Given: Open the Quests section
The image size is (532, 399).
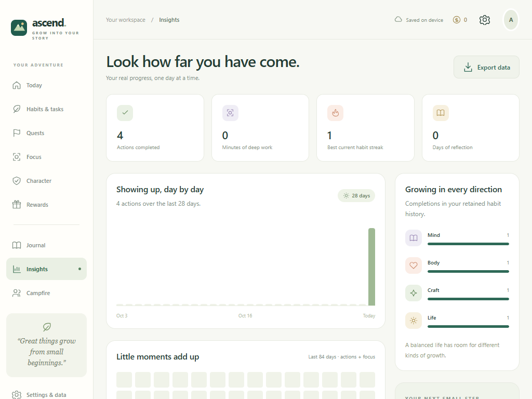Looking at the screenshot, I should click(46, 133).
